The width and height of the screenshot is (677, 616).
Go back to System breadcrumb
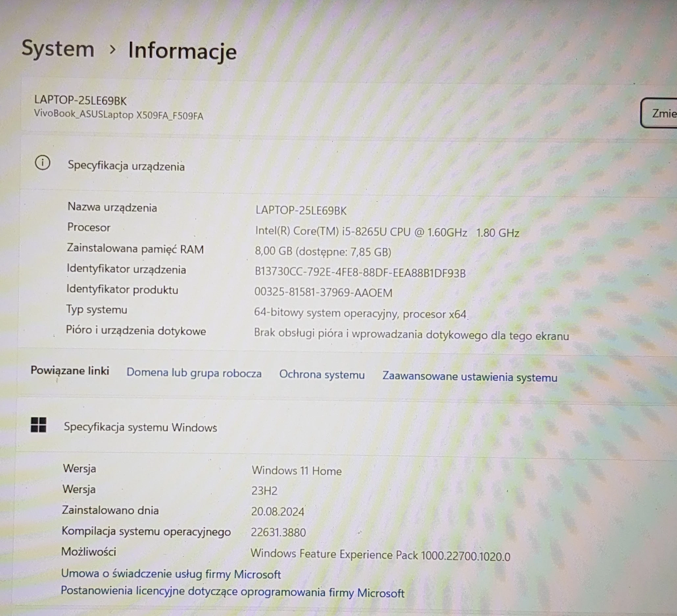pos(58,49)
